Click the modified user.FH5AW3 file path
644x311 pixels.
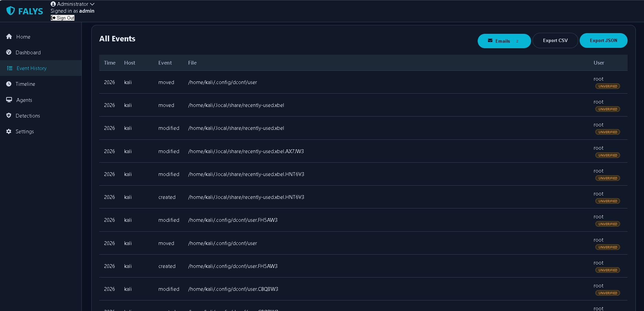click(x=233, y=220)
